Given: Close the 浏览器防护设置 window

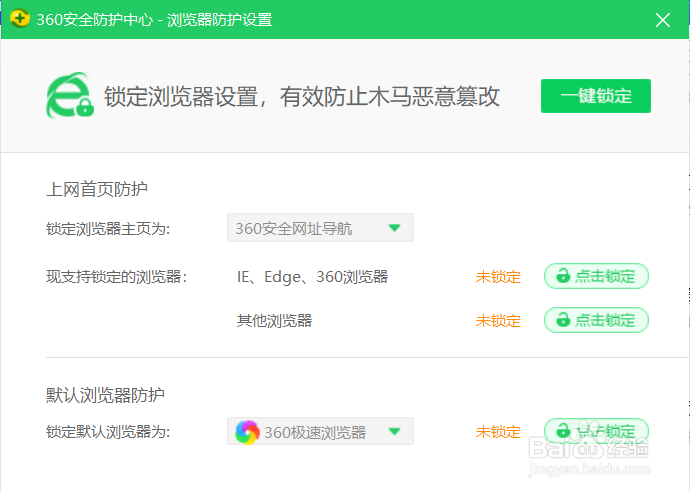Looking at the screenshot, I should pos(662,20).
